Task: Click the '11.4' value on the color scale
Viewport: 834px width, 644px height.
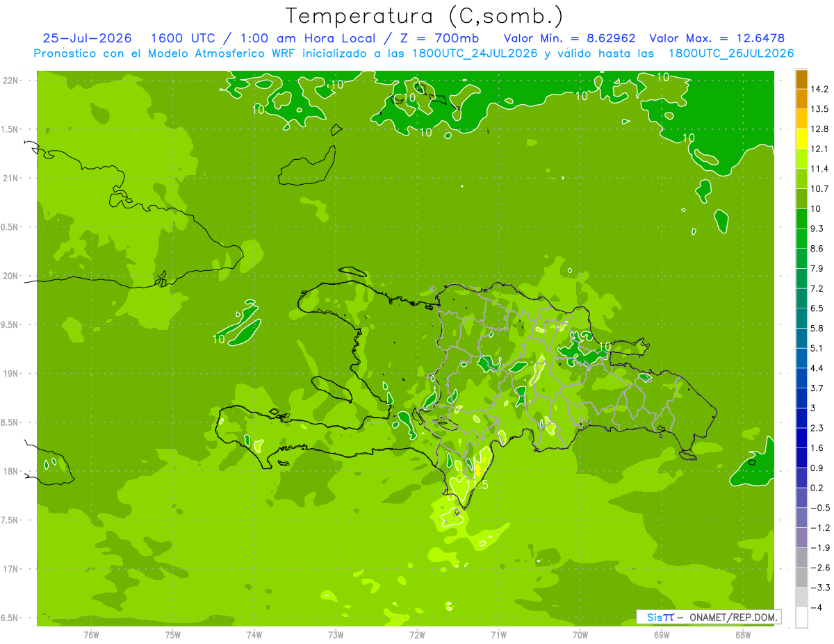Action: 819,169
